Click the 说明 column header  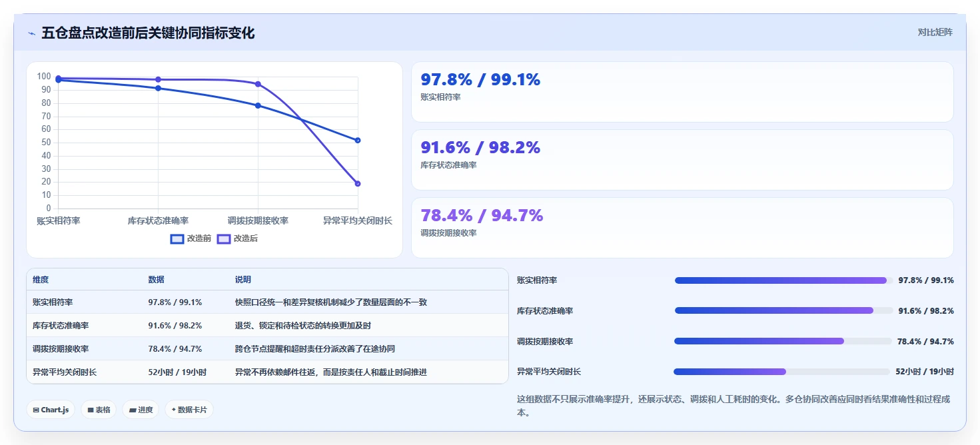click(243, 280)
